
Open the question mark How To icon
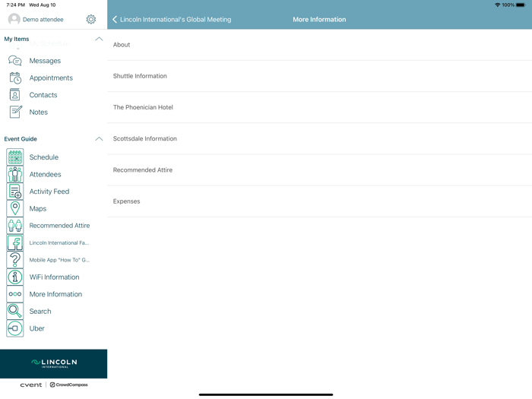pyautogui.click(x=15, y=260)
